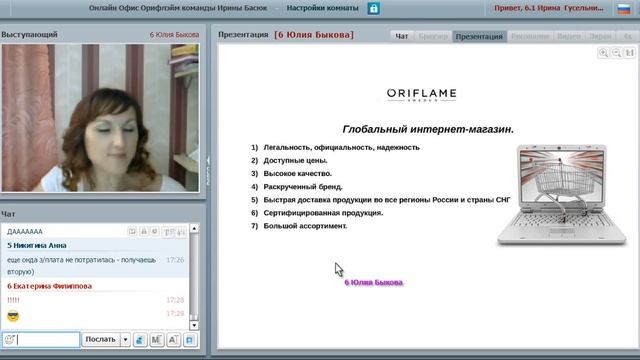
Task: Zoom in on the presentation
Action: tap(603, 53)
